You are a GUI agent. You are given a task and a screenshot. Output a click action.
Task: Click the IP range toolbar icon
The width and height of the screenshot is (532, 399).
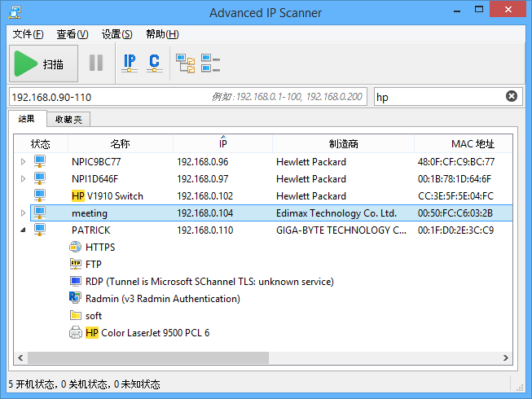(x=130, y=63)
